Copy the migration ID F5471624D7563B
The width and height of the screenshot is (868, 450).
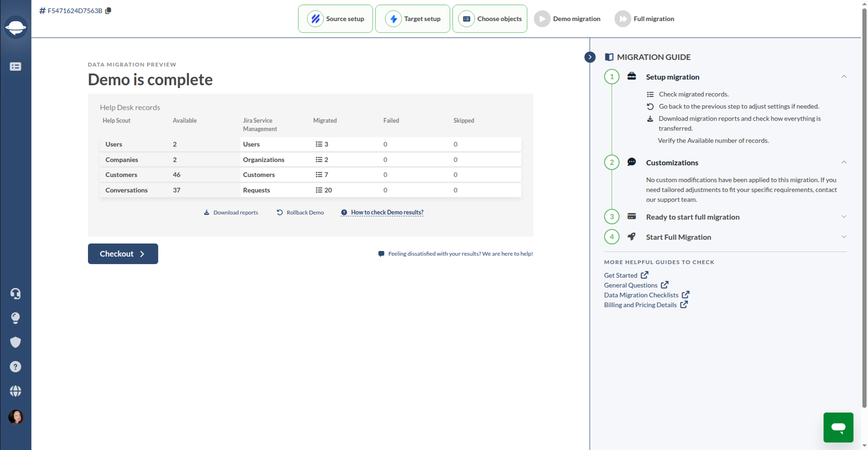(108, 10)
